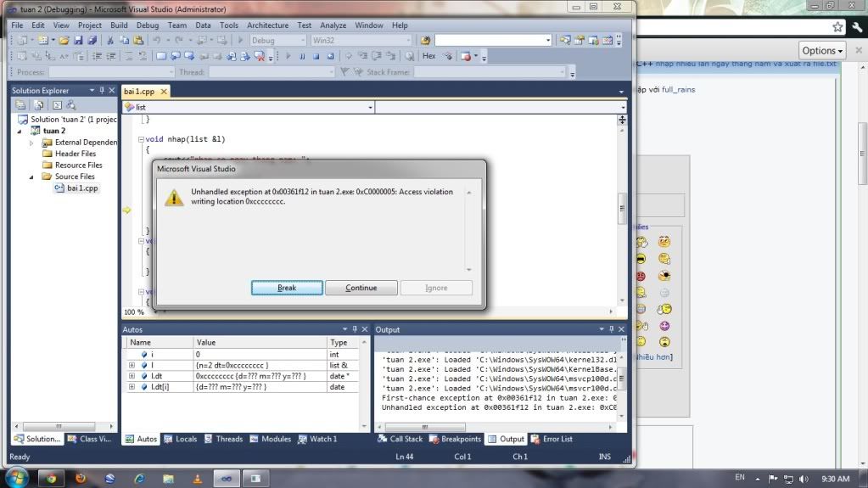Open the File menu
Image resolution: width=868 pixels, height=488 pixels.
(x=17, y=25)
